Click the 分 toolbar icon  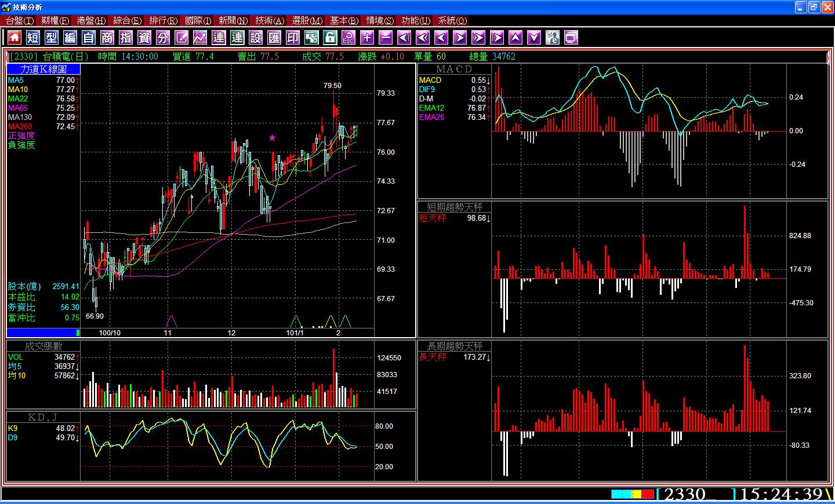[x=163, y=38]
